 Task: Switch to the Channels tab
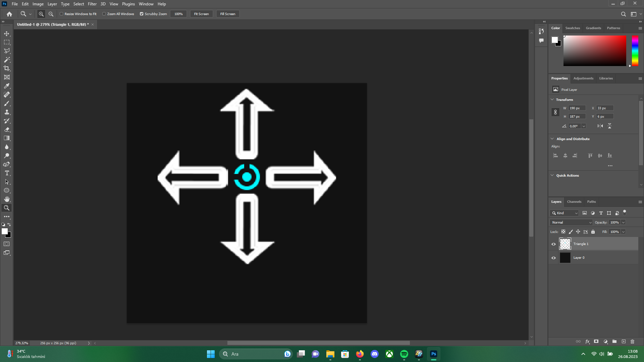point(574,202)
